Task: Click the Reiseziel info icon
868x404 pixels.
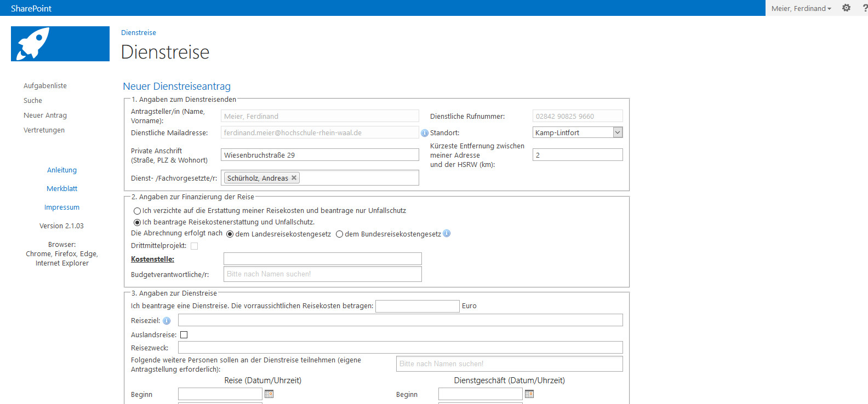Action: (167, 321)
